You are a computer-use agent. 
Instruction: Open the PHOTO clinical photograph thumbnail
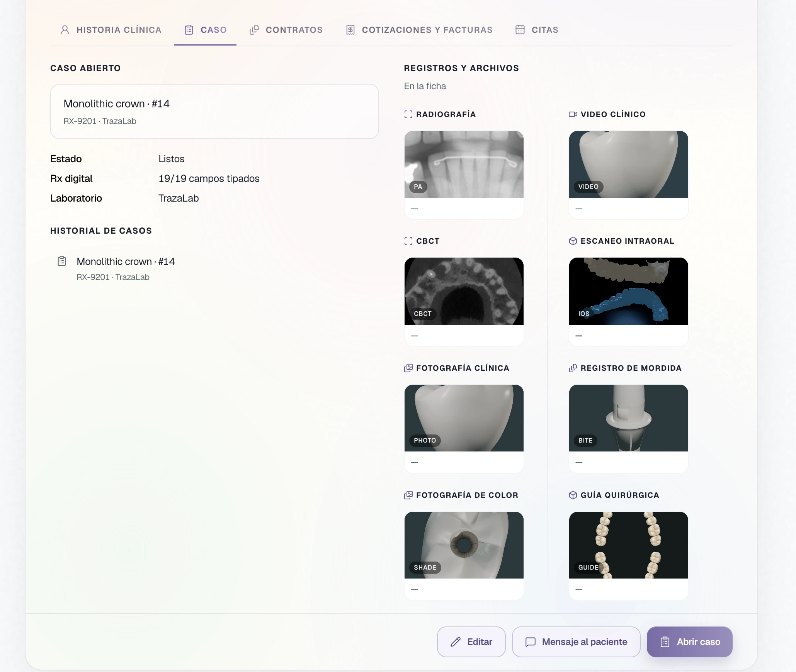(x=464, y=418)
